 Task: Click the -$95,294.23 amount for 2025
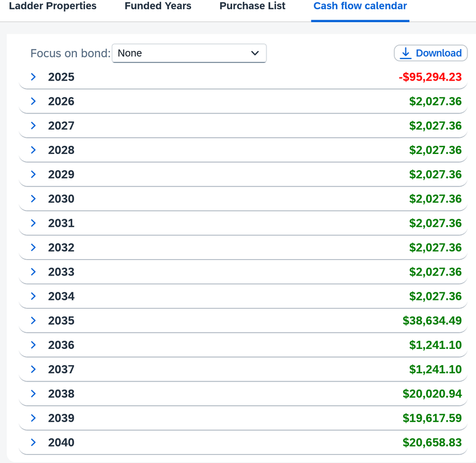coord(430,77)
